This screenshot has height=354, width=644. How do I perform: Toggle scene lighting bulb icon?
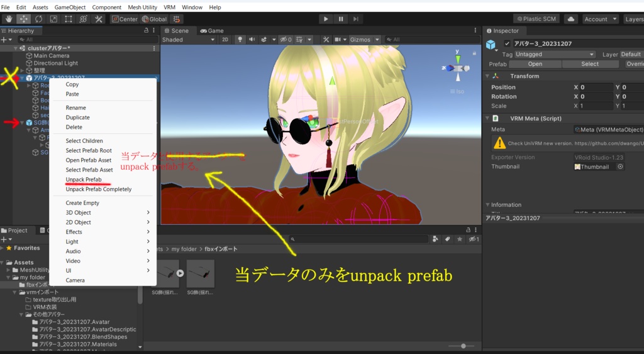pos(240,40)
